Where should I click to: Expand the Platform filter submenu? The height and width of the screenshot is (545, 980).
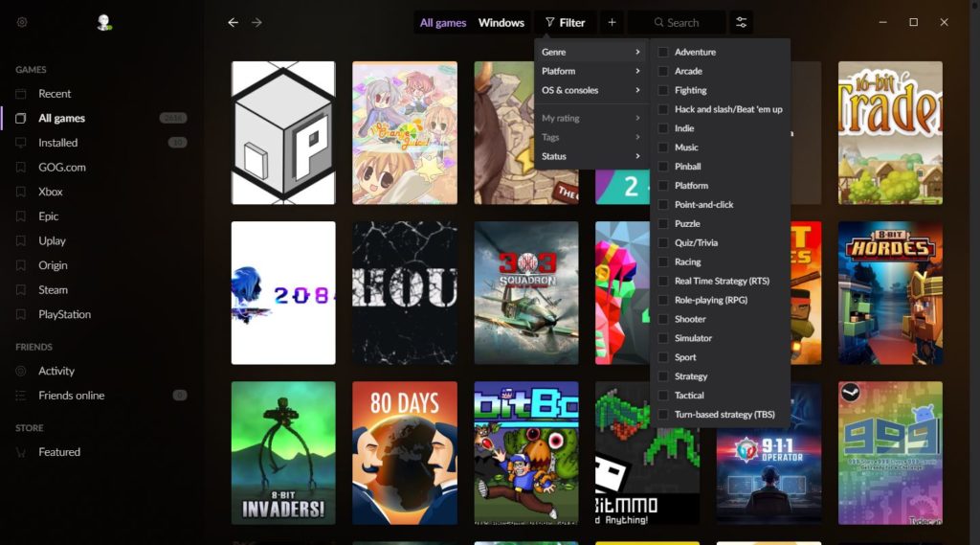pyautogui.click(x=590, y=71)
